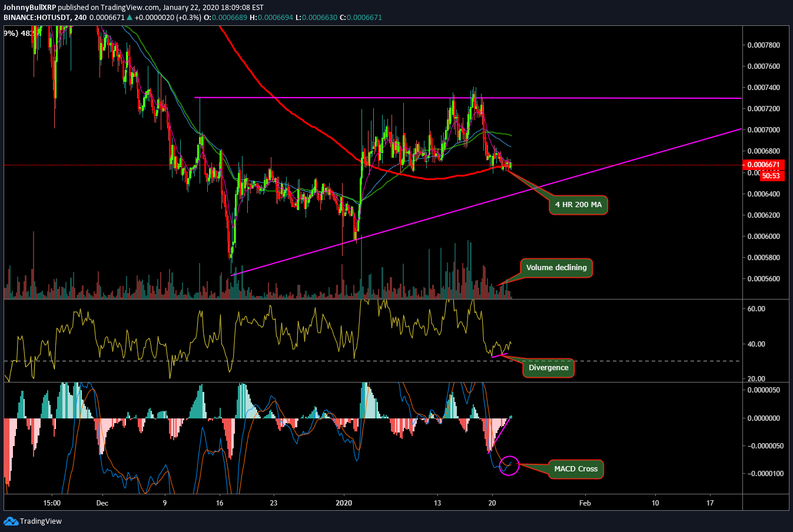Click the 0.0007200 price axis label
The width and height of the screenshot is (793, 532).
tap(764, 109)
